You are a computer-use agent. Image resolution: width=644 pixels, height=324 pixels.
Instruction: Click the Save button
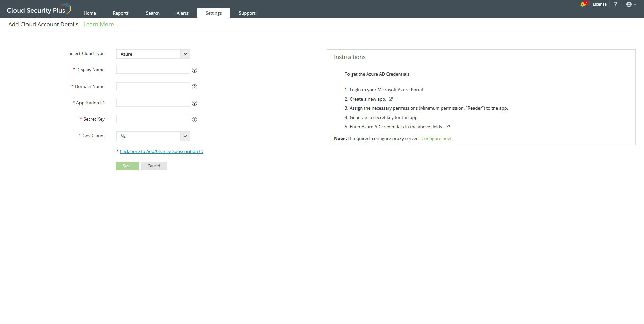(x=127, y=166)
